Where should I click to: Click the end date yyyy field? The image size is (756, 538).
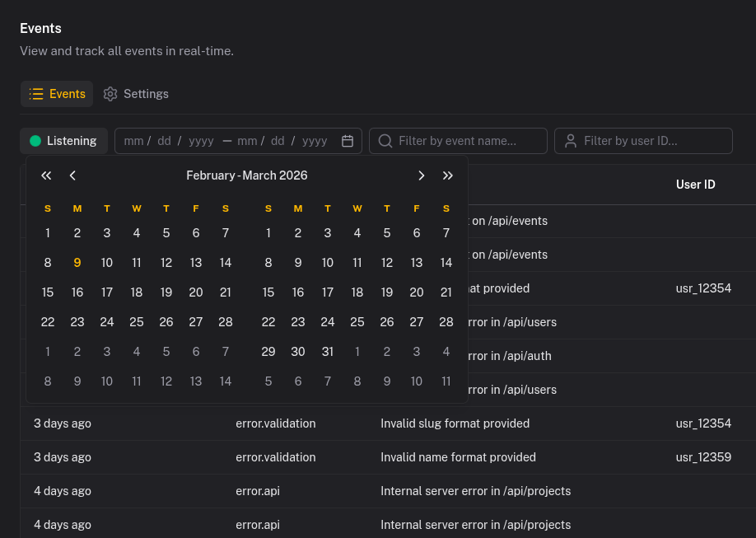pyautogui.click(x=315, y=141)
